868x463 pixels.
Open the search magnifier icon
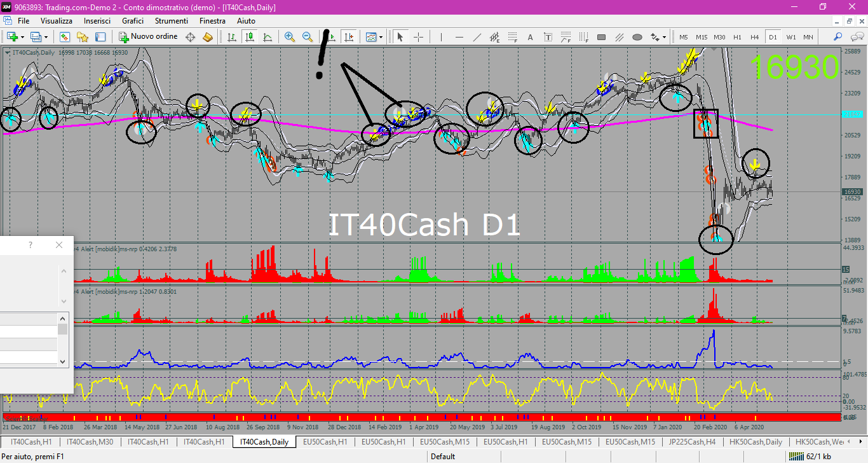tap(837, 37)
